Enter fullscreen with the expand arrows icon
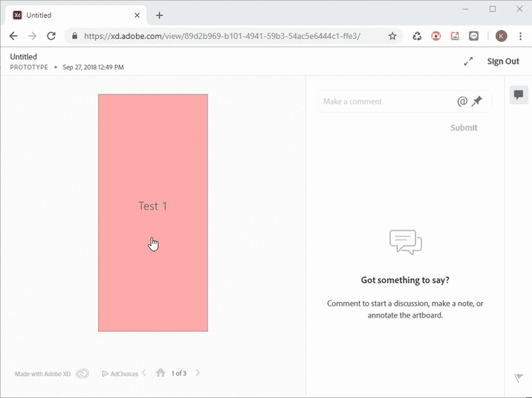The width and height of the screenshot is (532, 398). (468, 61)
